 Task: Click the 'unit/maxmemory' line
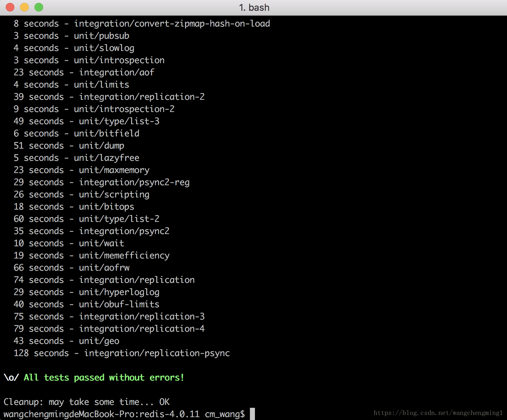click(x=82, y=170)
